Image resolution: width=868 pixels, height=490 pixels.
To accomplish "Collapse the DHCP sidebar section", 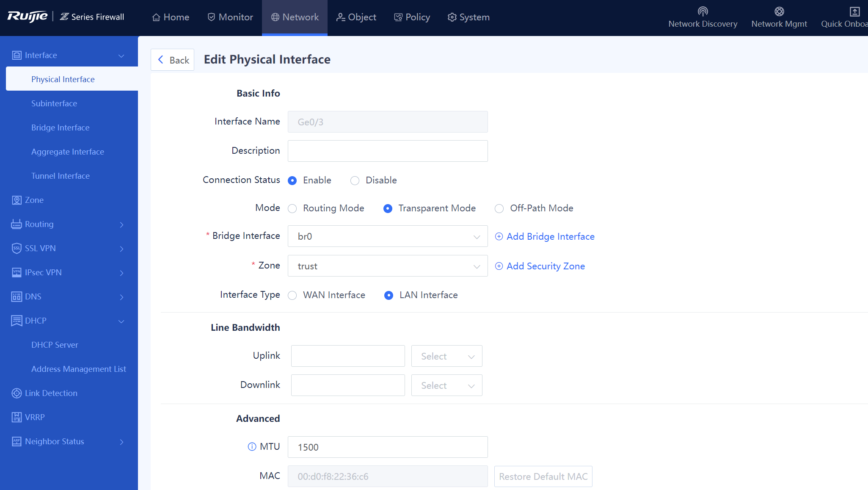I will pos(121,321).
